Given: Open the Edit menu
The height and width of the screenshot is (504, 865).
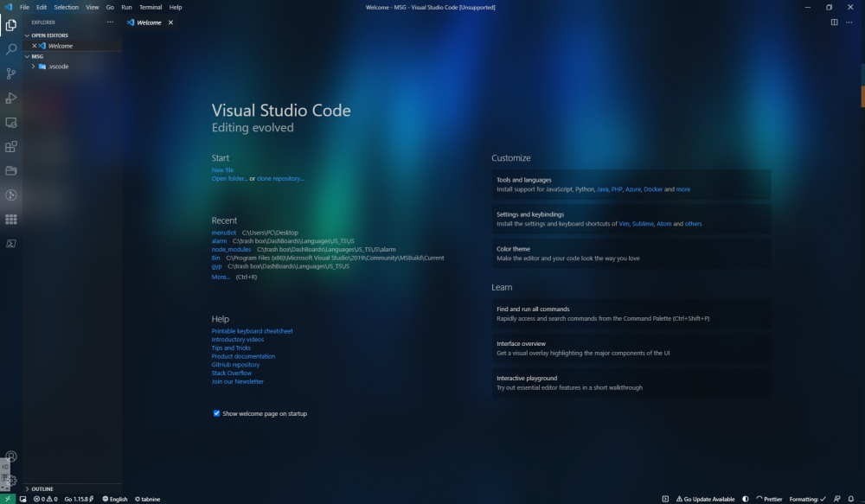Looking at the screenshot, I should [42, 7].
